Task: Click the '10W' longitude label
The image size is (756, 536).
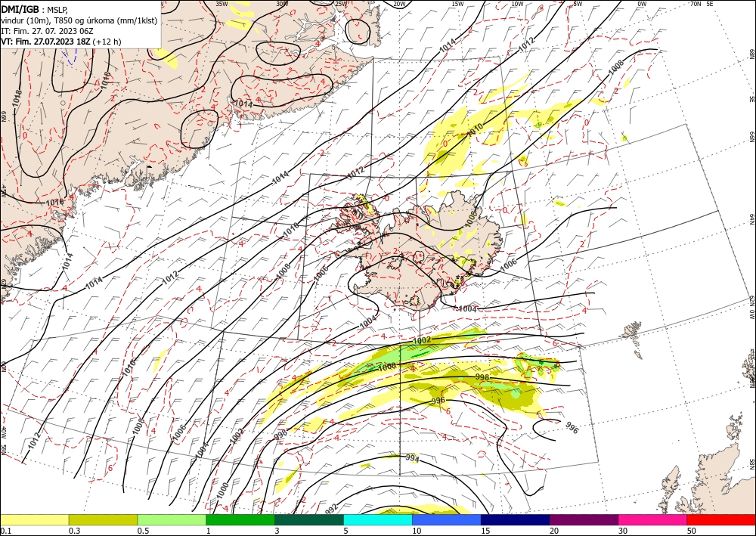Action: (517, 4)
